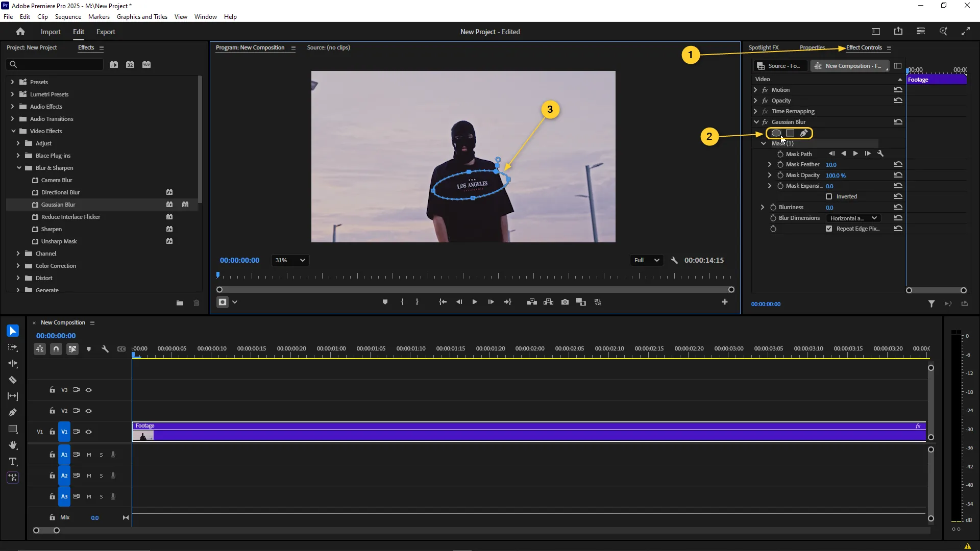
Task: Open the Blur Dimensions dropdown
Action: click(853, 218)
